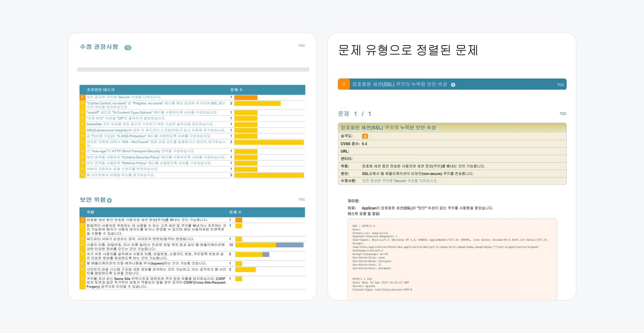Click the low severity icon on the SameSite cookie row
This screenshot has width=644, height=333.
pyautogui.click(x=82, y=124)
